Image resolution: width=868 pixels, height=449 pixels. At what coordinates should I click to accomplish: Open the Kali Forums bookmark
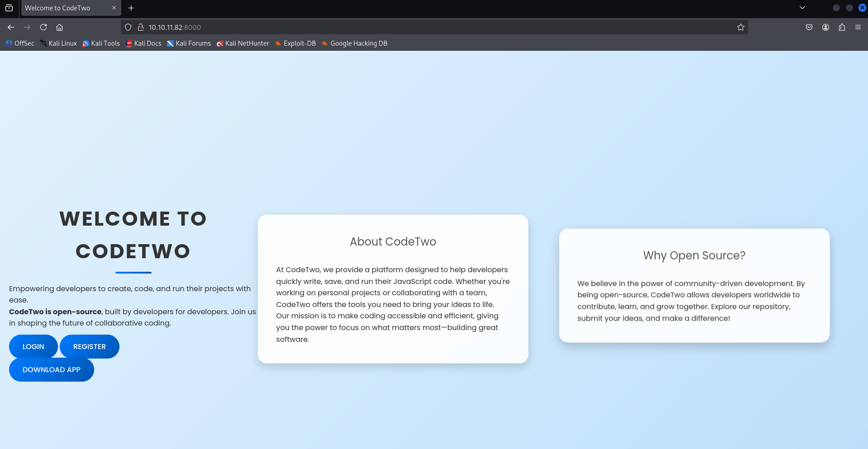tap(189, 43)
